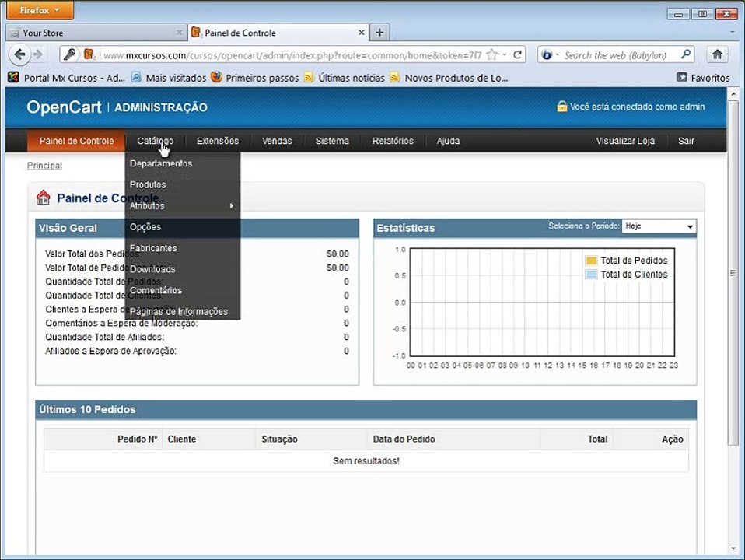Viewport: 745px width, 560px height.
Task: Click the Ação column header
Action: tap(673, 439)
